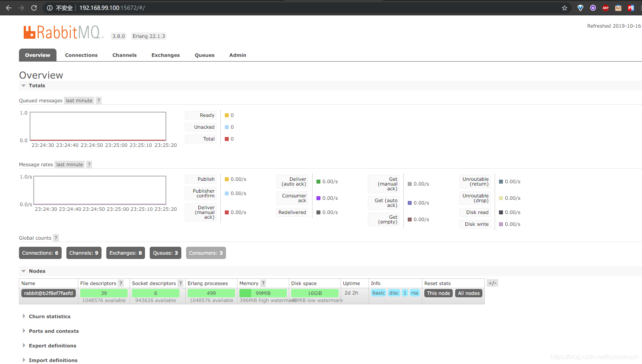Open the FE helper extension icon

click(x=631, y=8)
